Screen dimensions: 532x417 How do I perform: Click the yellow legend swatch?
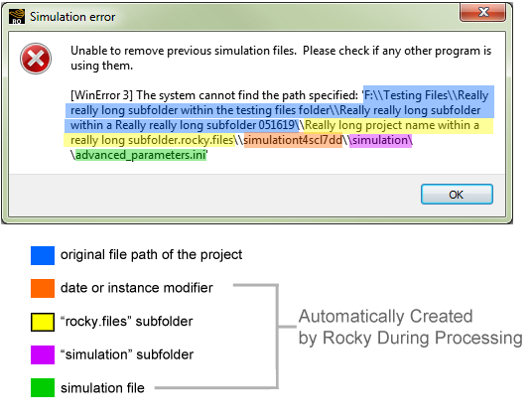[x=43, y=322]
